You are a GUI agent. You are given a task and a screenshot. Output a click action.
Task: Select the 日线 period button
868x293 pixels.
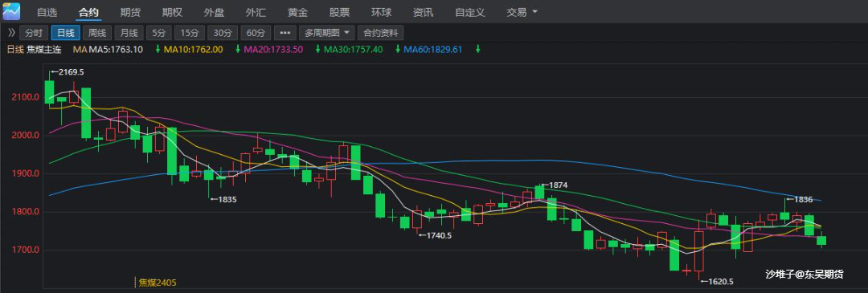tap(66, 33)
